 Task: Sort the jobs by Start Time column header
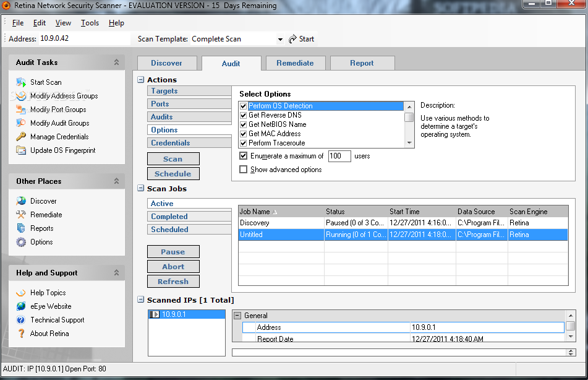pyautogui.click(x=422, y=212)
